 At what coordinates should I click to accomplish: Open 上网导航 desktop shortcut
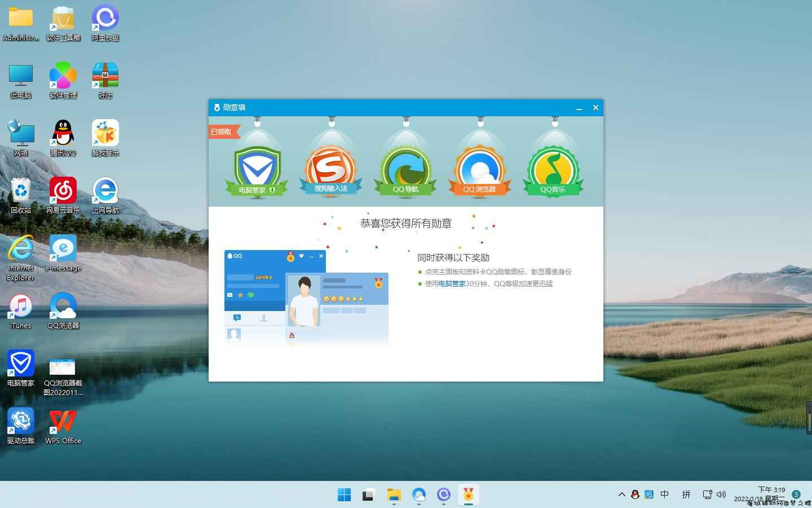pos(105,196)
